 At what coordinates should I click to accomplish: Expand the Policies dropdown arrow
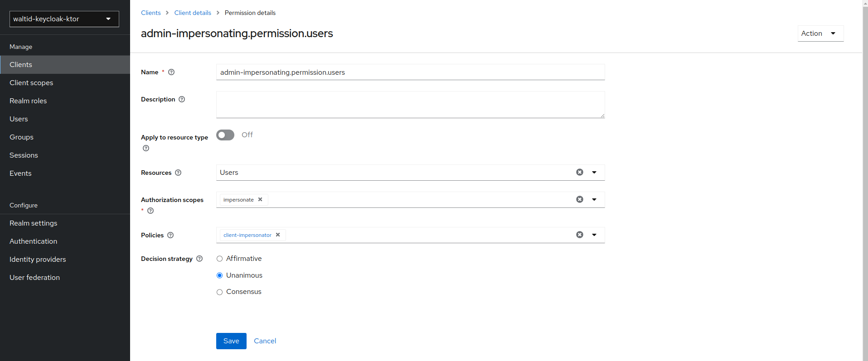594,235
